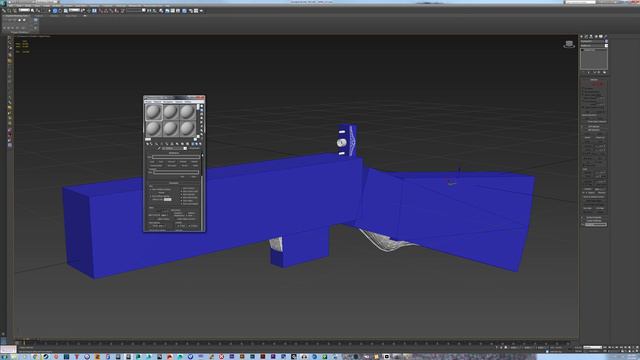This screenshot has height=360, width=640.
Task: Open selection filter dropdown on main toolbar
Action: click(24, 10)
